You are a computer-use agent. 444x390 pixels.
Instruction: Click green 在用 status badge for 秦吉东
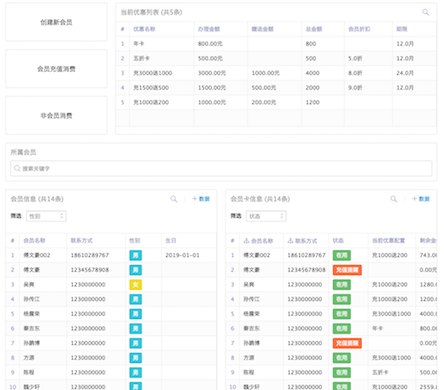tap(342, 329)
